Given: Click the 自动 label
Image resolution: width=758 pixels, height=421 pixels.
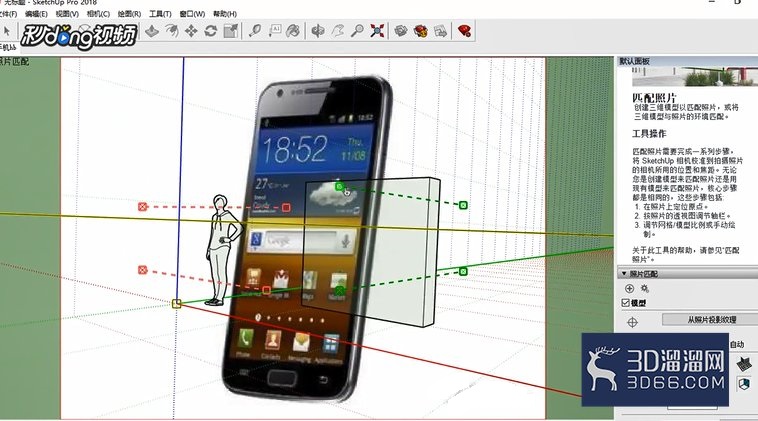Looking at the screenshot, I should click(x=737, y=344).
